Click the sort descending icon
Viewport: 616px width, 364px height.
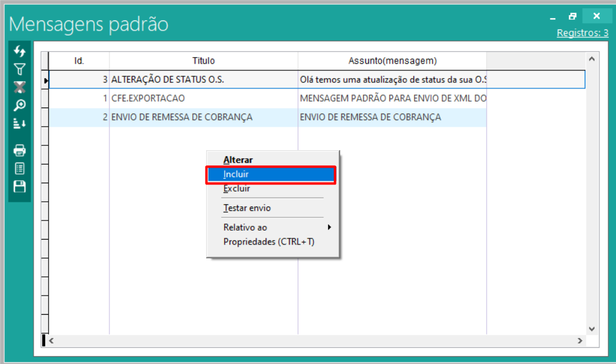19,123
